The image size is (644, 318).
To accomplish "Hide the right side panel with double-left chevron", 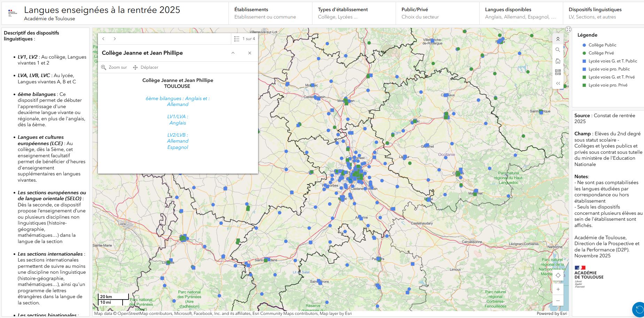I will coord(558,83).
